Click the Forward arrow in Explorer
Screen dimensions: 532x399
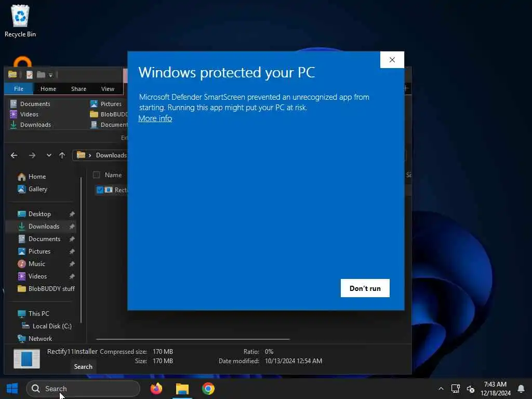[x=32, y=155]
